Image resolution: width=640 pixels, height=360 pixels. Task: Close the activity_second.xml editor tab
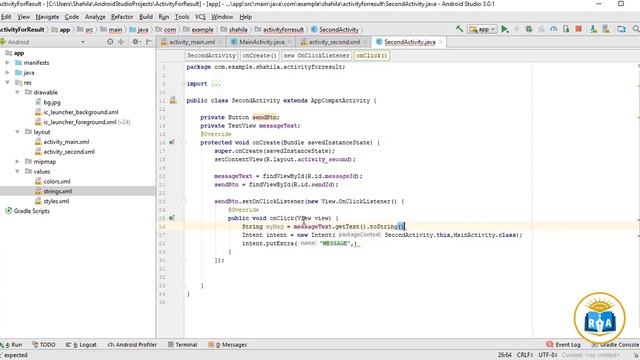click(365, 42)
